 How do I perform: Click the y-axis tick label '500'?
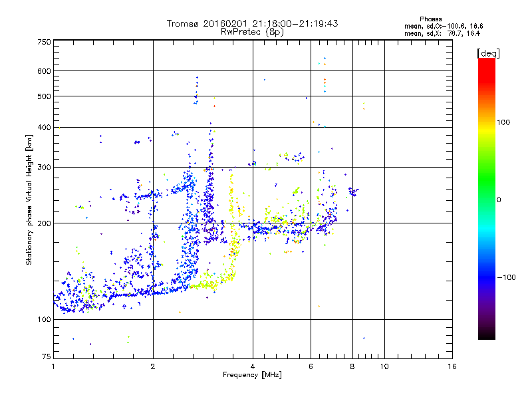pos(44,96)
